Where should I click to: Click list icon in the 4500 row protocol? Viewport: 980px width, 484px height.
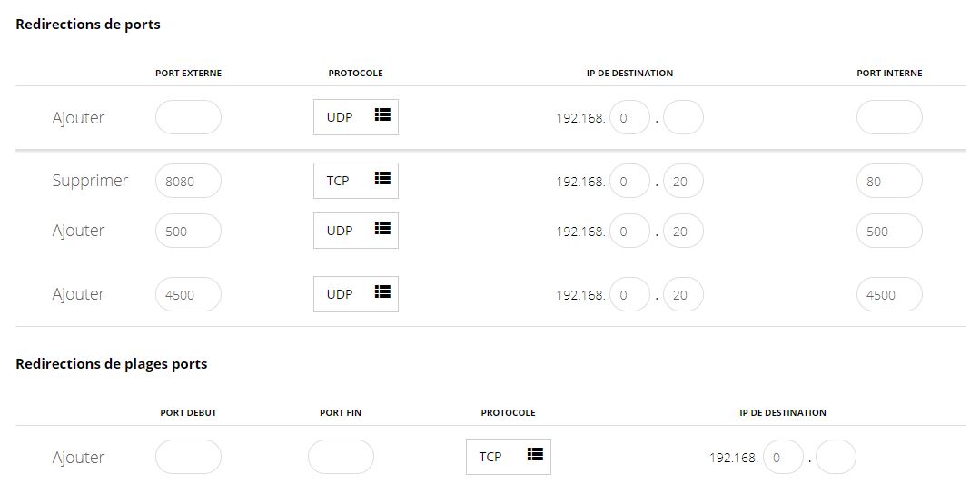coord(382,293)
